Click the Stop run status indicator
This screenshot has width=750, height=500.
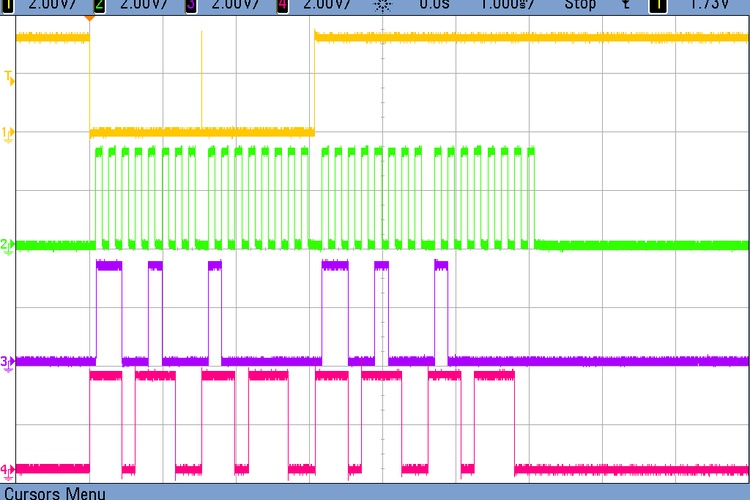coord(580,5)
